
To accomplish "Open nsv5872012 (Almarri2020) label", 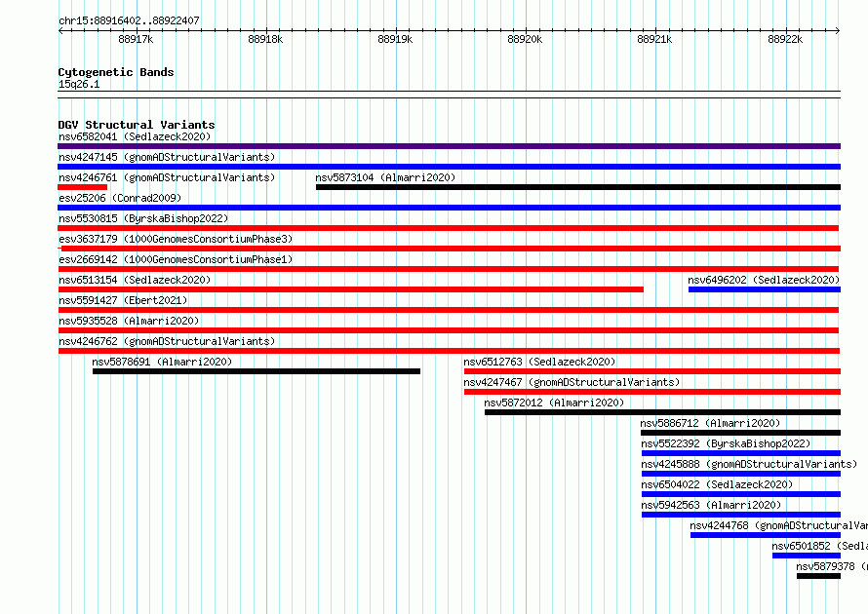I will 554,403.
